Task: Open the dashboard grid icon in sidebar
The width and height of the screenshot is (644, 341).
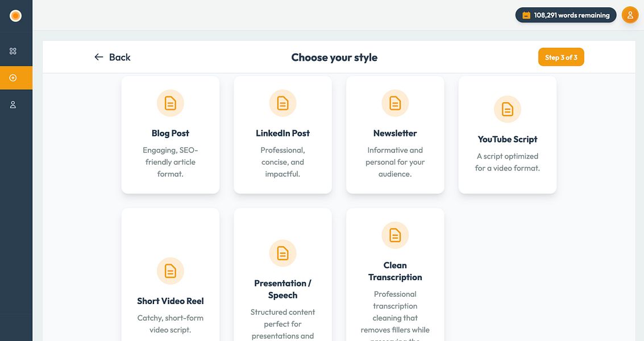Action: tap(13, 51)
